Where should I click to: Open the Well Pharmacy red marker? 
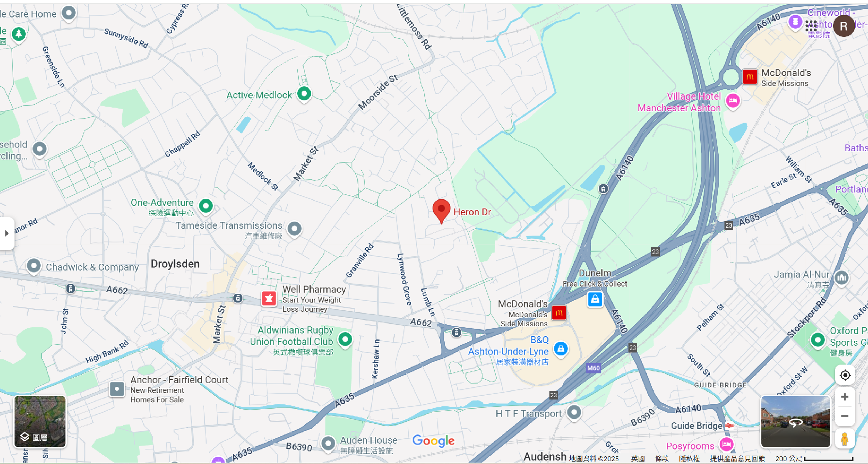[x=269, y=298]
